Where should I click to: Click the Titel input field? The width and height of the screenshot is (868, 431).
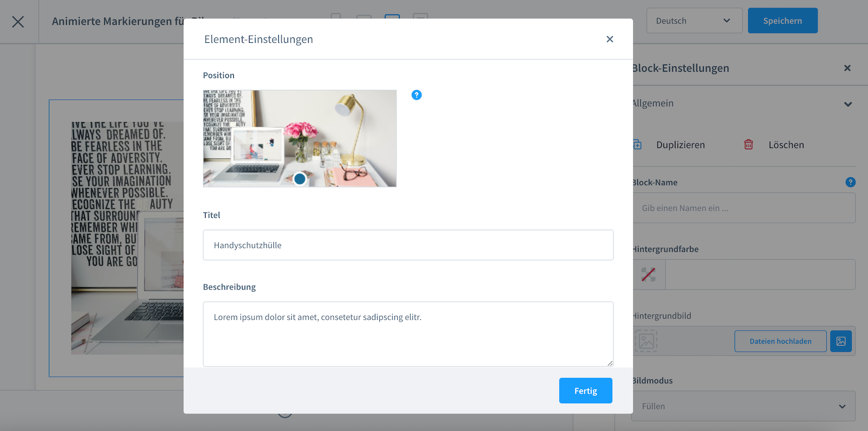408,245
